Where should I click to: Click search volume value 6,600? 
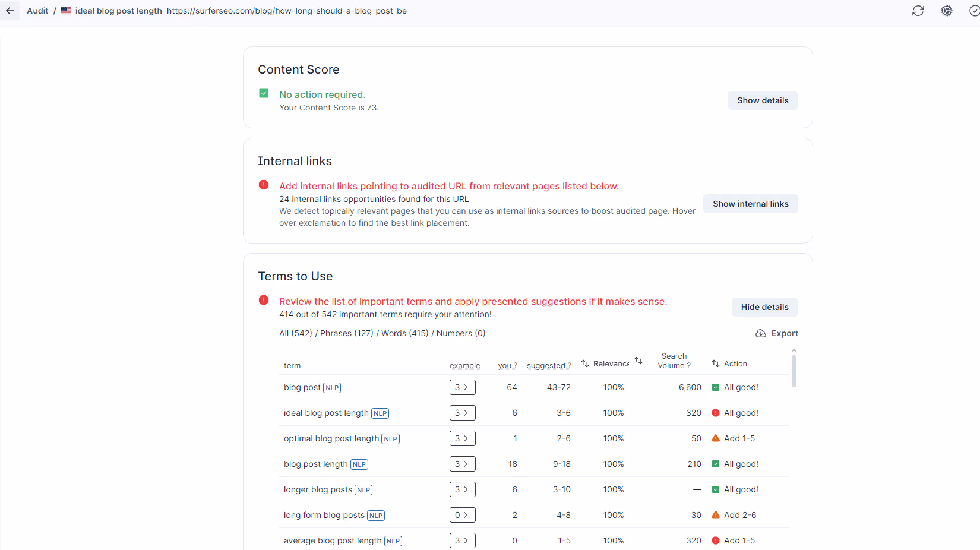pyautogui.click(x=690, y=387)
